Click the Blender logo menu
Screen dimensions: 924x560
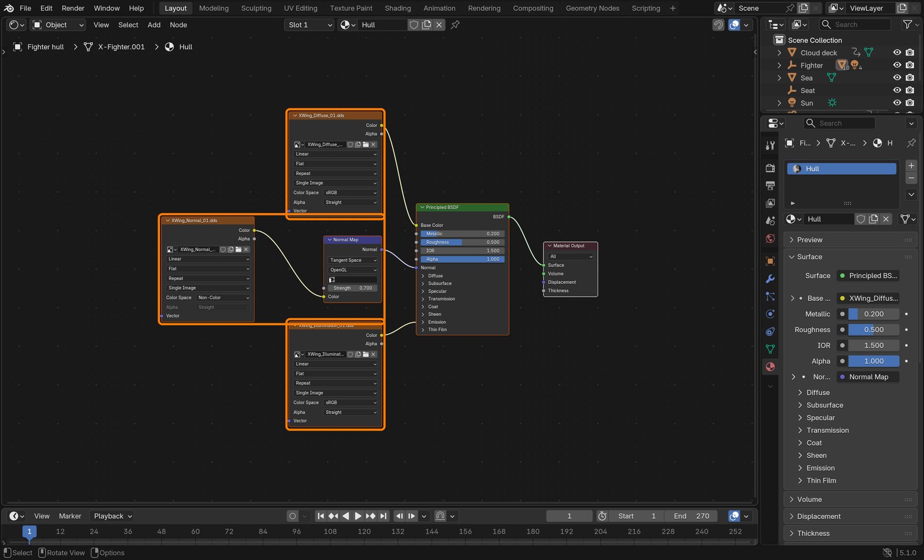(x=9, y=8)
